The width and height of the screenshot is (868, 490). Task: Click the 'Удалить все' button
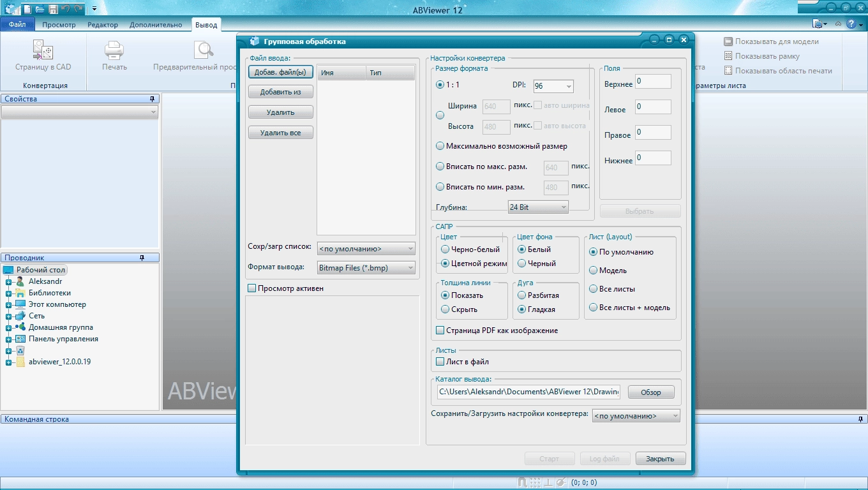click(x=281, y=133)
